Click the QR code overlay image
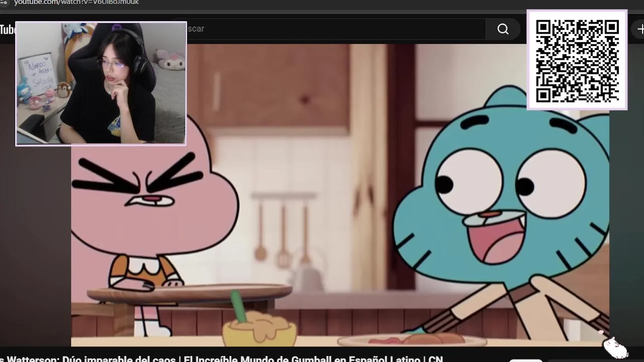The image size is (644, 362). pos(577,60)
